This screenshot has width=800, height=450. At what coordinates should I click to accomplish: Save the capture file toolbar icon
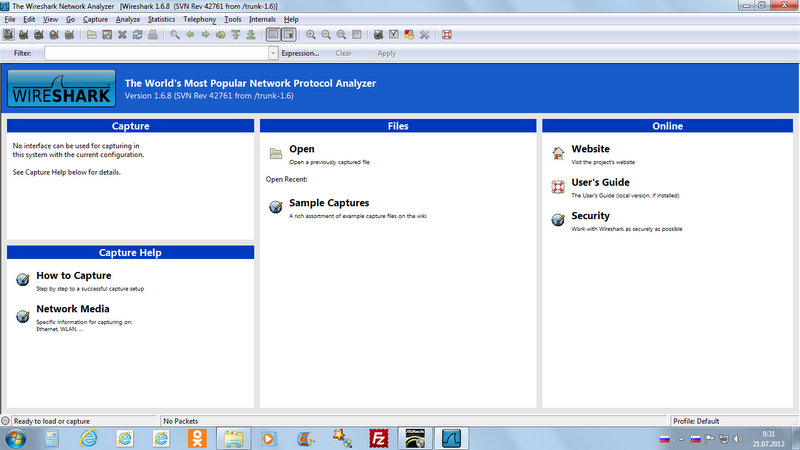[107, 35]
